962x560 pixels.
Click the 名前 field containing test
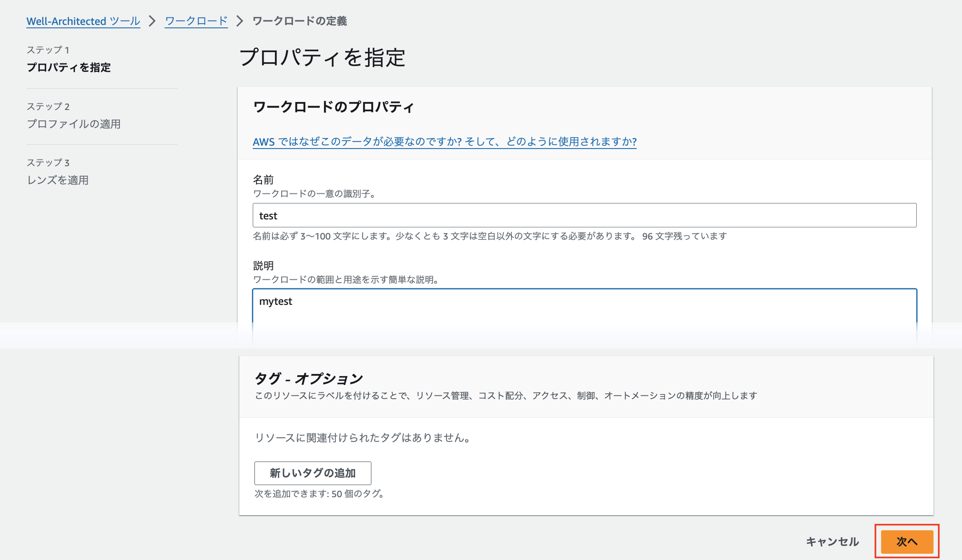click(584, 215)
